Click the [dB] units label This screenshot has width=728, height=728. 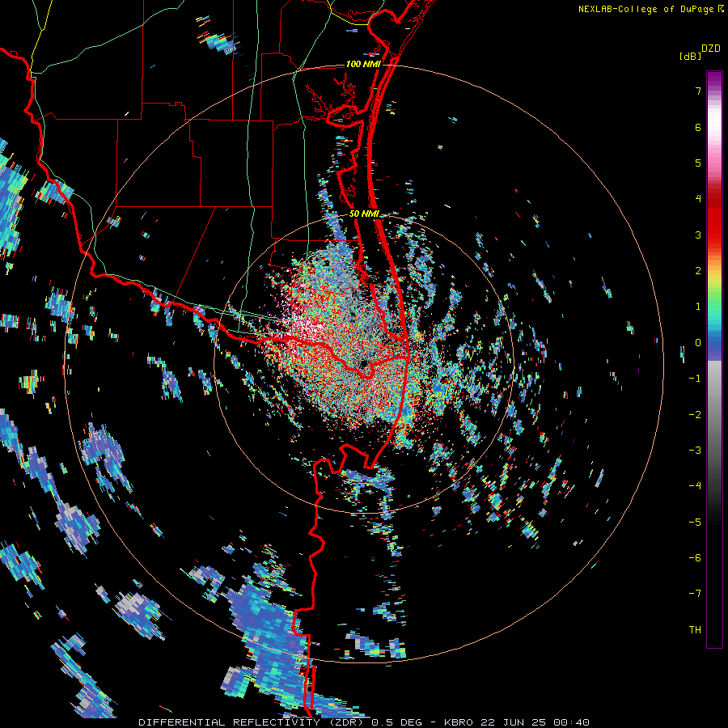pos(691,57)
